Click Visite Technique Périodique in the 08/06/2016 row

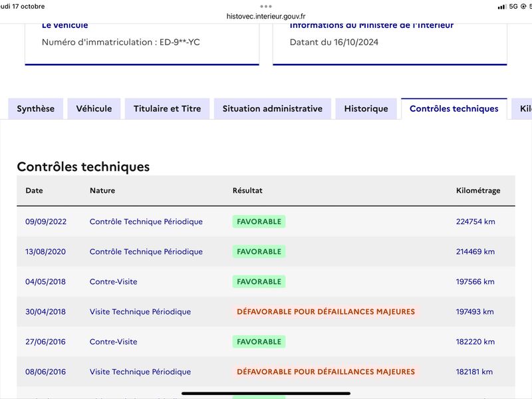coord(140,372)
